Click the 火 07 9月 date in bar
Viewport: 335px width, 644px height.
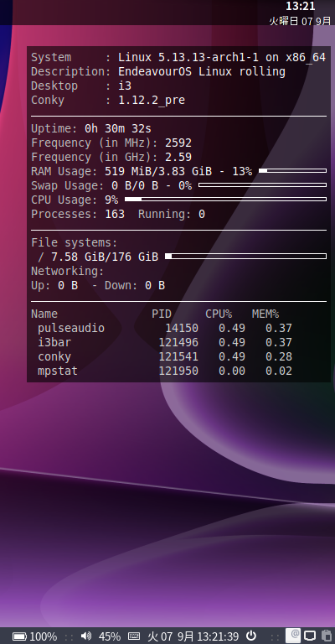point(171,636)
